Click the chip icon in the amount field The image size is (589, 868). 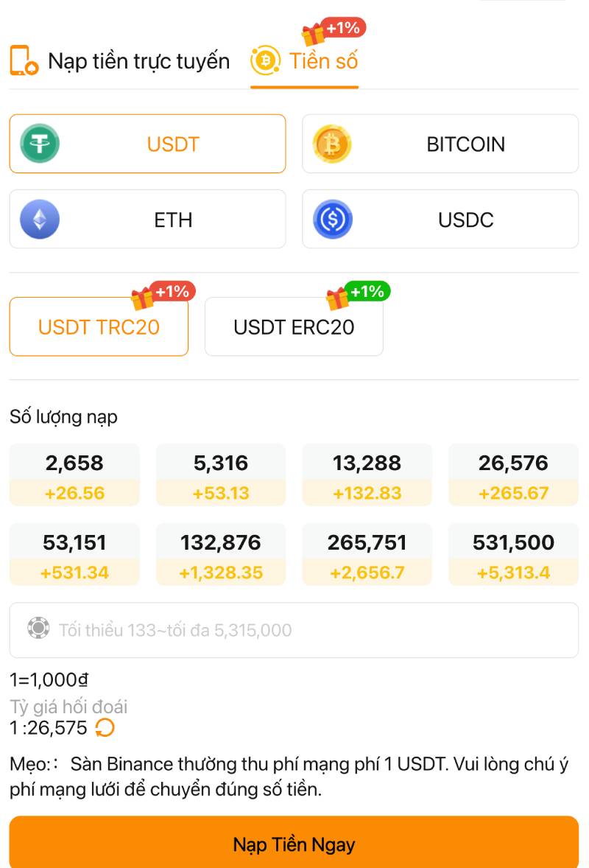[38, 629]
